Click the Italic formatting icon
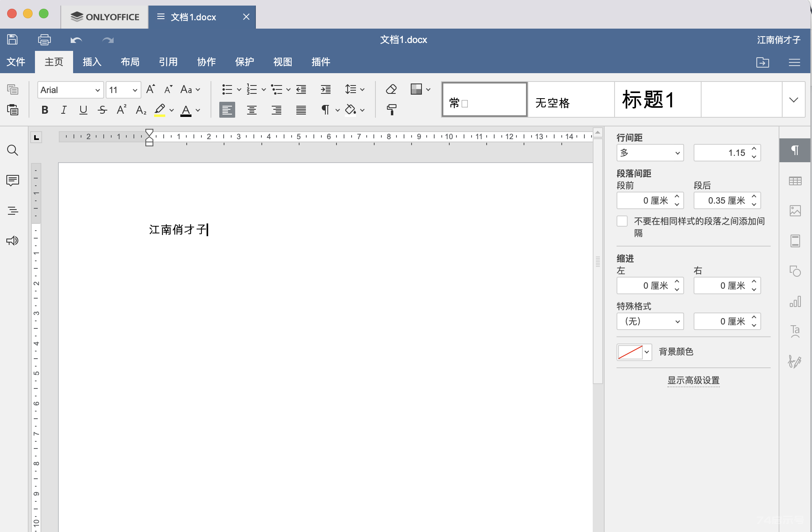The height and width of the screenshot is (532, 812). click(64, 110)
